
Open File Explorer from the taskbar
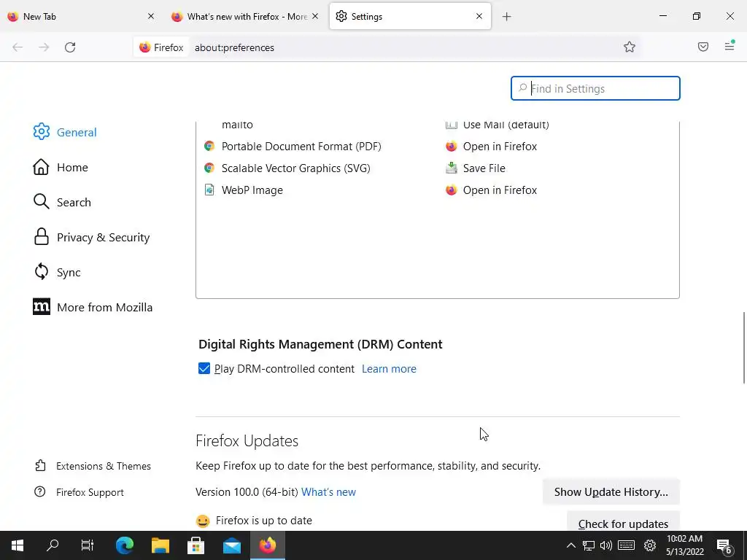point(160,545)
